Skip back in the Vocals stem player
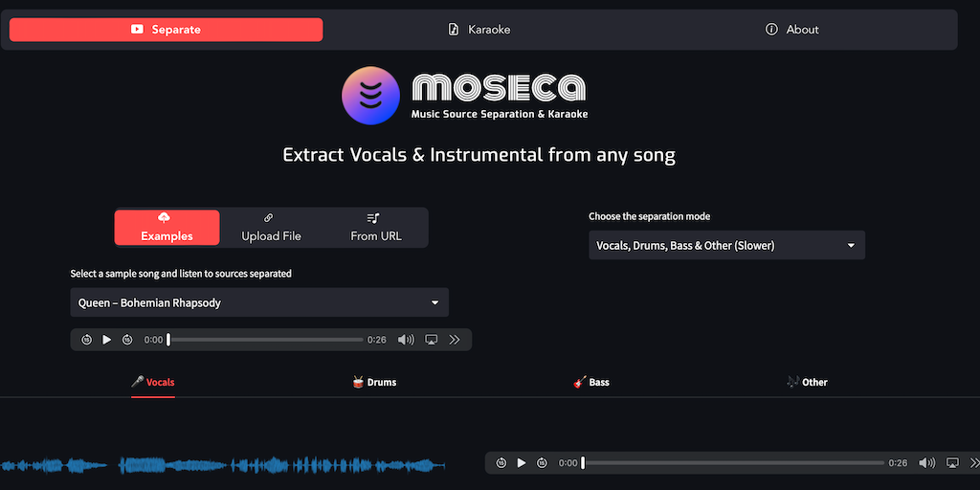 click(x=501, y=462)
